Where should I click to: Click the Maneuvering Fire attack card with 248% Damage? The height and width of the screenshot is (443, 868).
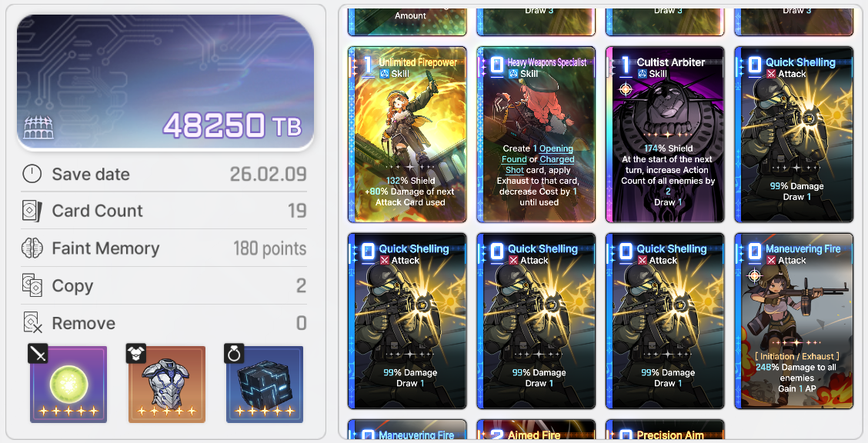[794, 321]
